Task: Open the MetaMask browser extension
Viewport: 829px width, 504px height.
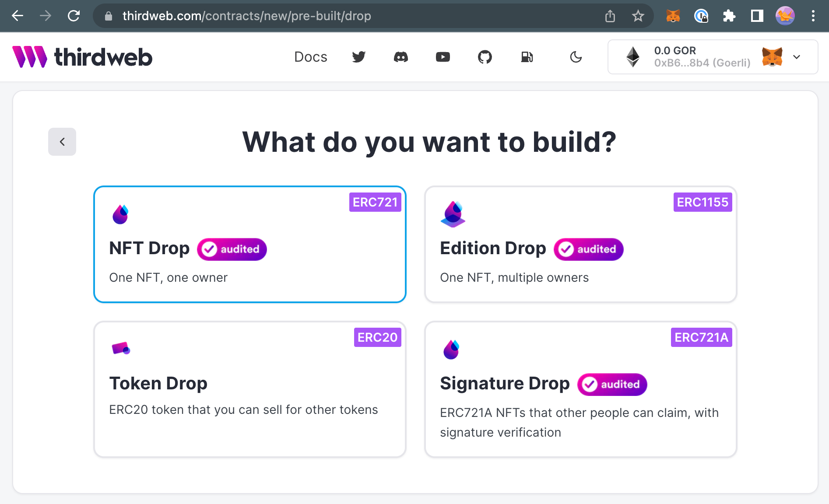Action: (673, 16)
